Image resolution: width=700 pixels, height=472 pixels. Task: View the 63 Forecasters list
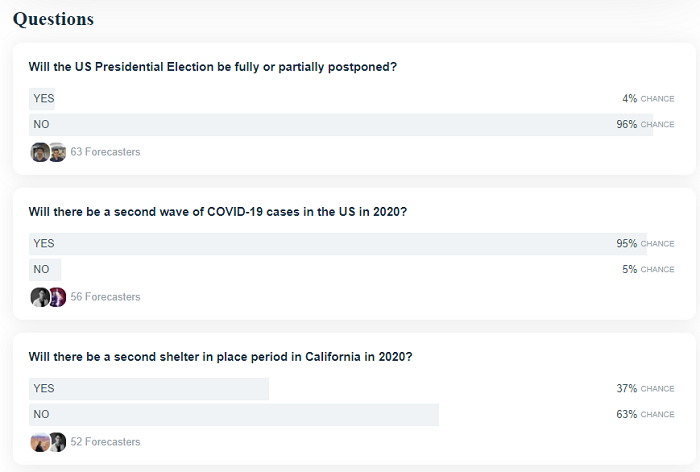105,152
